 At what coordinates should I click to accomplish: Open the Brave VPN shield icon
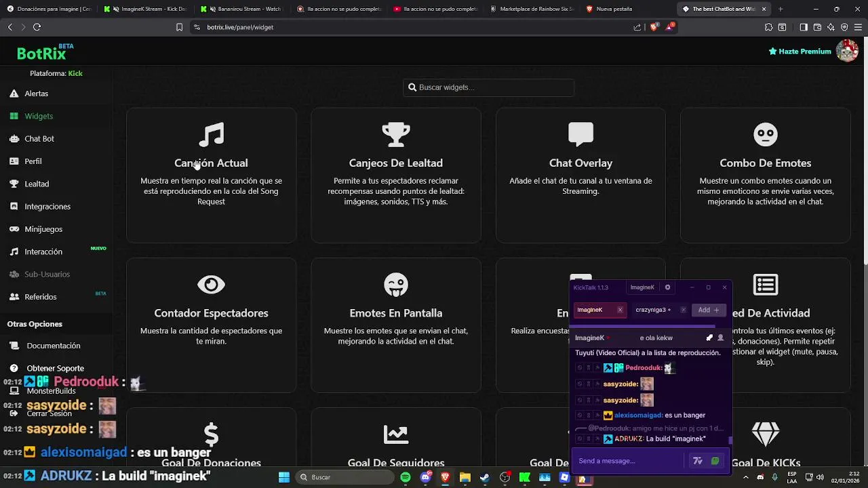coord(844,27)
